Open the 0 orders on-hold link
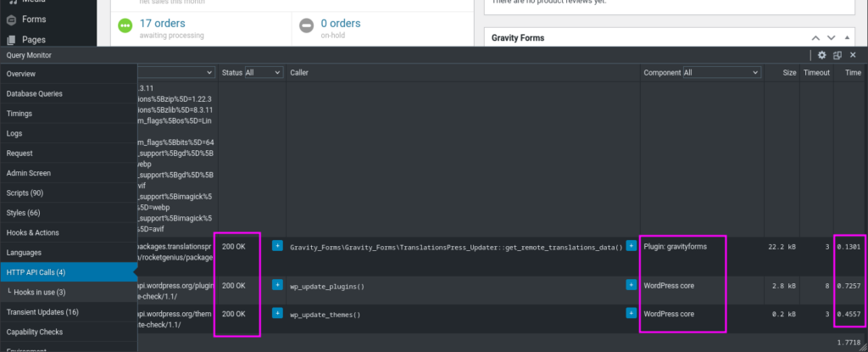The height and width of the screenshot is (352, 868). [341, 23]
